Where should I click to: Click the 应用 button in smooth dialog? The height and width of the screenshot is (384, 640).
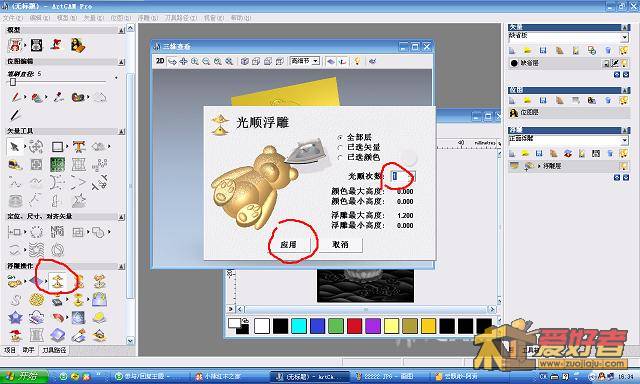tap(289, 244)
